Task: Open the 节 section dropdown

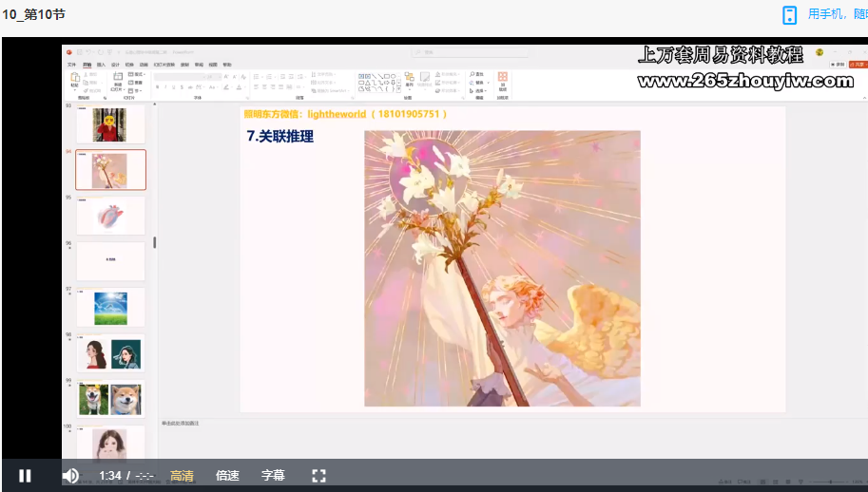Action: point(134,90)
